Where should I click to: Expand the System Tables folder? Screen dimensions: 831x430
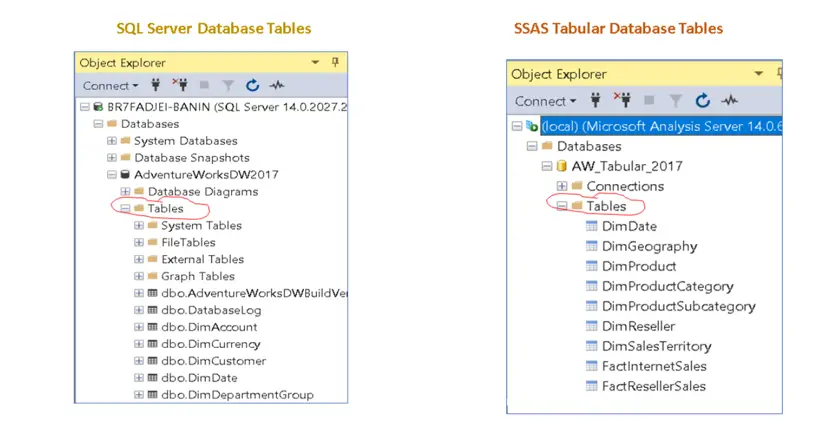click(x=139, y=225)
